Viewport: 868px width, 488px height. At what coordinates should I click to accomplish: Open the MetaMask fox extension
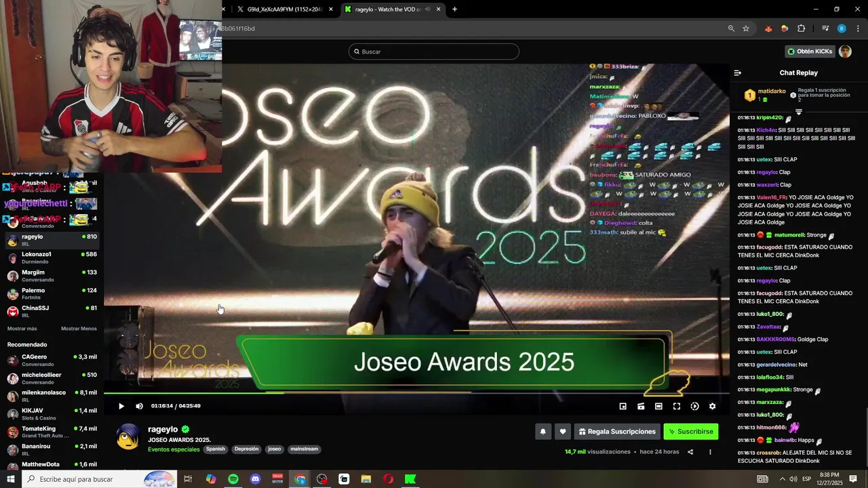point(768,28)
